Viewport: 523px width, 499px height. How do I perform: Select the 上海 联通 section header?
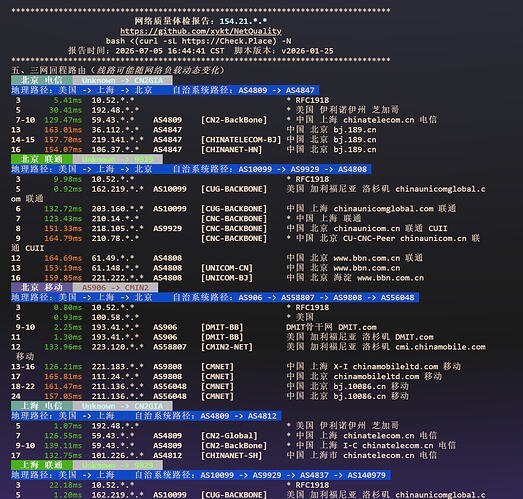(42, 465)
